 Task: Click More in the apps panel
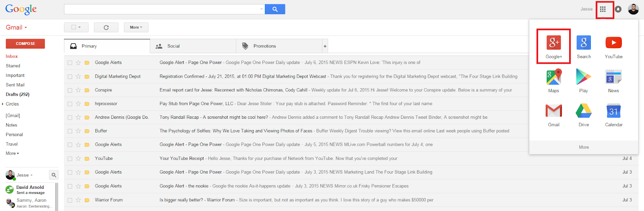(584, 147)
